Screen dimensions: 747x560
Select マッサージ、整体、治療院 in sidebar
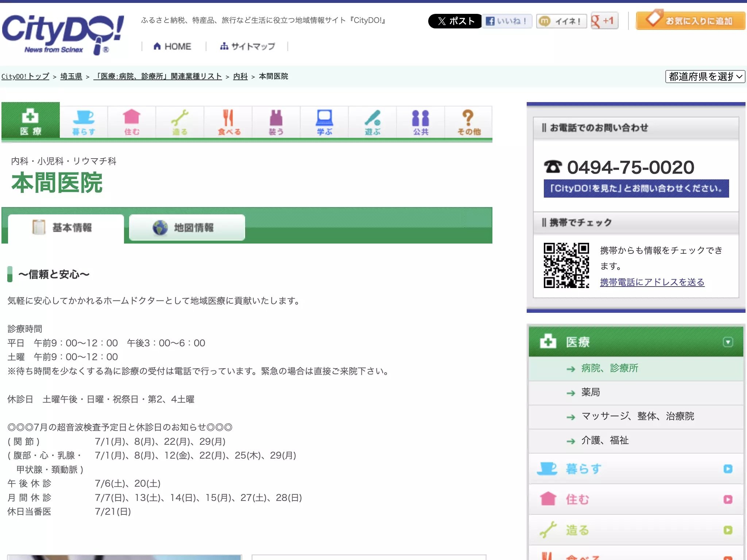coord(636,417)
